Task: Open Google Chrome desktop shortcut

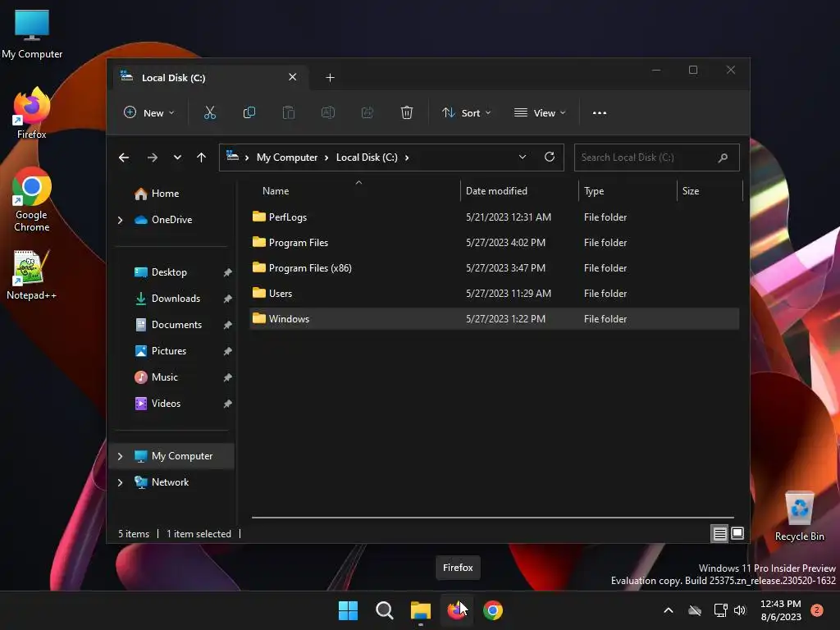Action: (x=32, y=199)
